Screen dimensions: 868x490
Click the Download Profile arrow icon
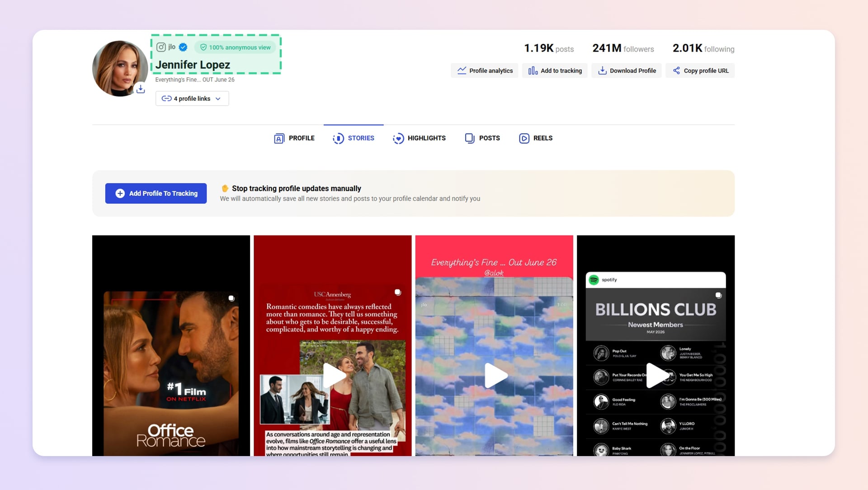point(602,71)
